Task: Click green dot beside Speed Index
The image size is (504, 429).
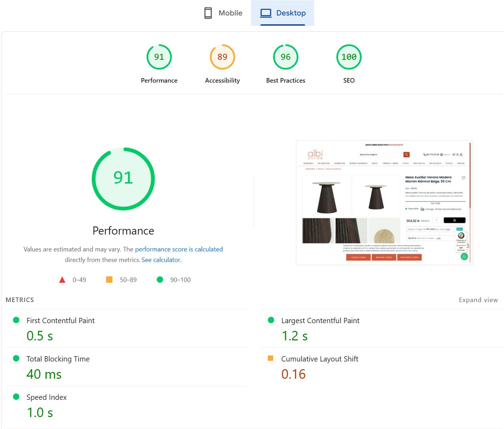Action: coord(16,397)
